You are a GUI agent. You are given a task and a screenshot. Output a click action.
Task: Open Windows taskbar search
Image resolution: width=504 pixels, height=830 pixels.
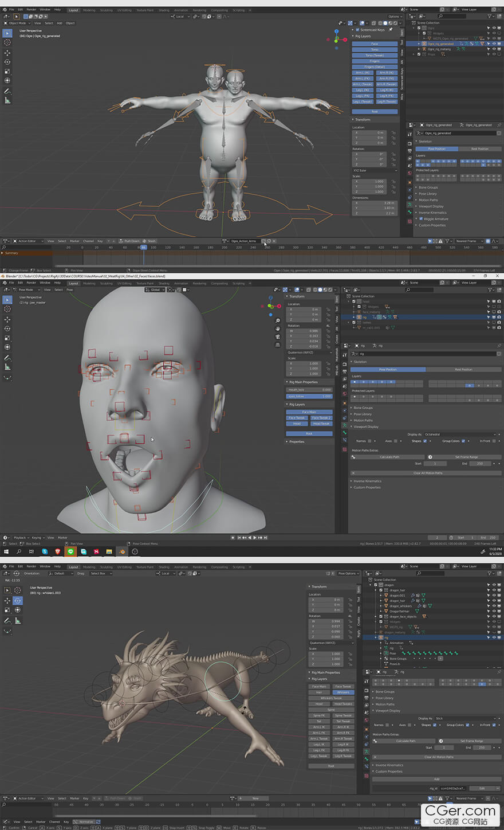[19, 551]
